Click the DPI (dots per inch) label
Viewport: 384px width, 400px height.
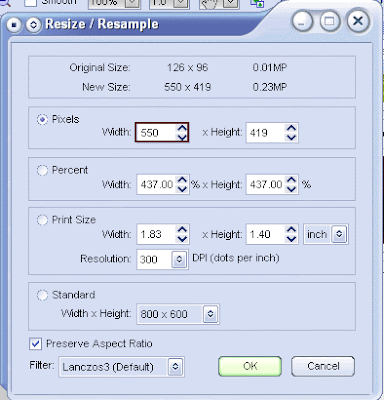(x=236, y=258)
